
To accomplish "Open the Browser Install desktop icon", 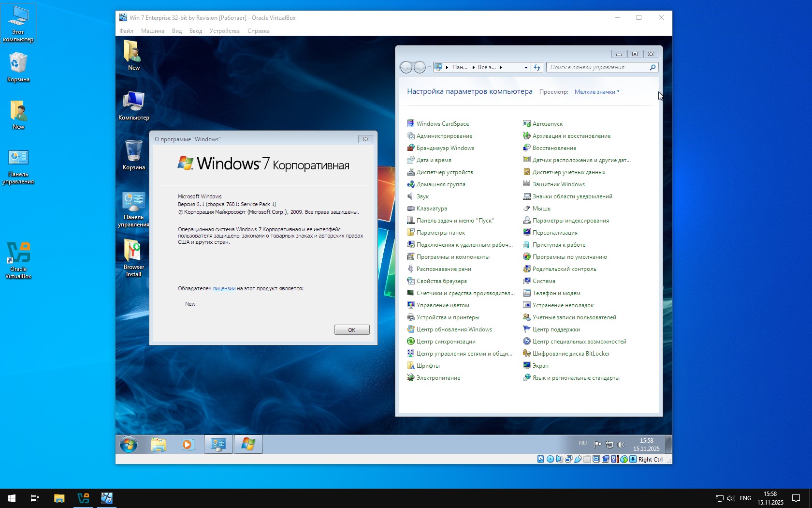I will click(x=133, y=257).
